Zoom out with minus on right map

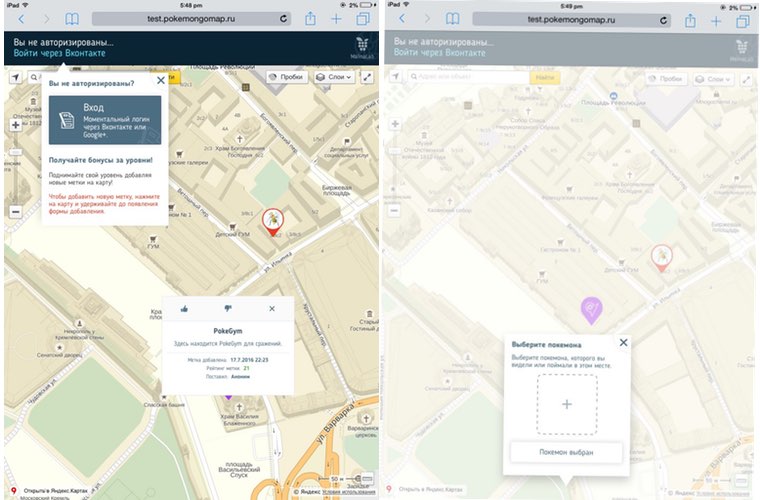tap(396, 211)
